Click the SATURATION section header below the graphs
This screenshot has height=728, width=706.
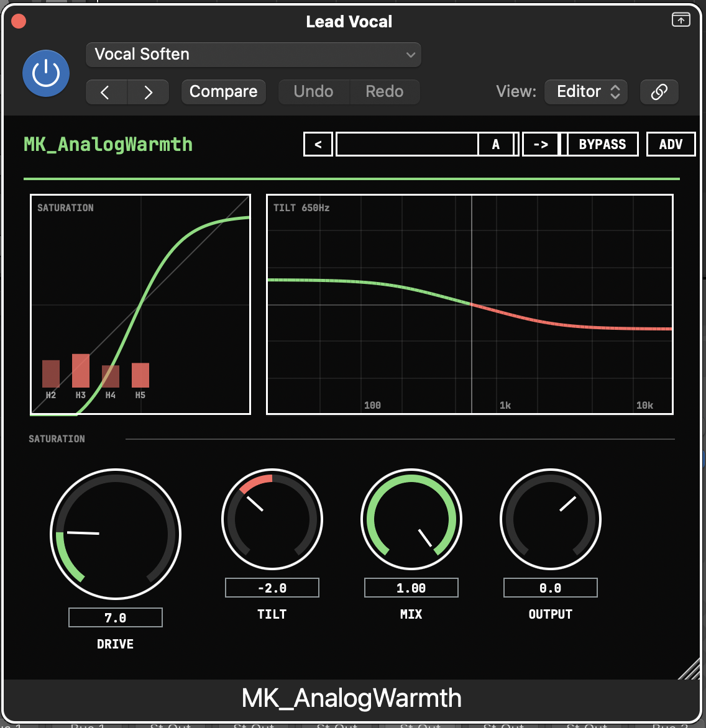[57, 439]
